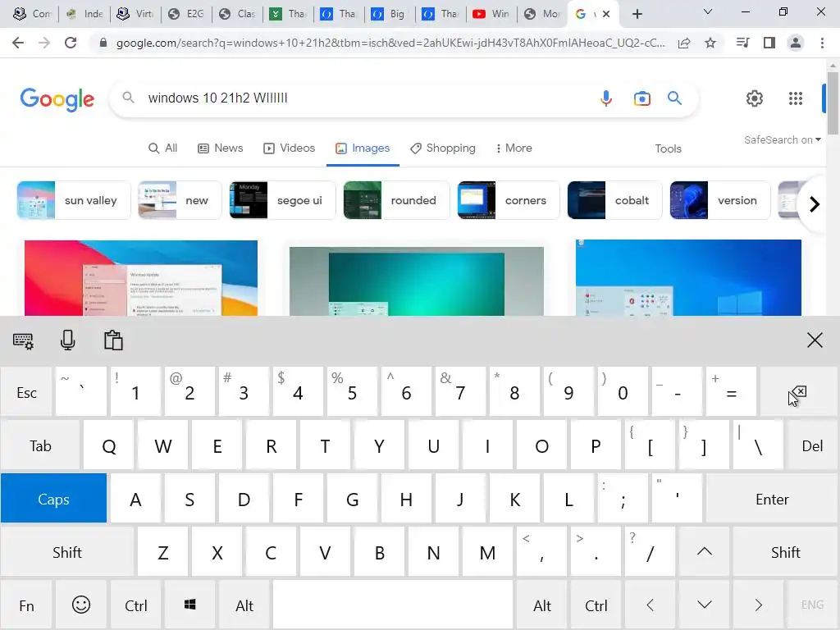Open the Google apps grid
Viewport: 840px width, 630px height.
click(796, 98)
